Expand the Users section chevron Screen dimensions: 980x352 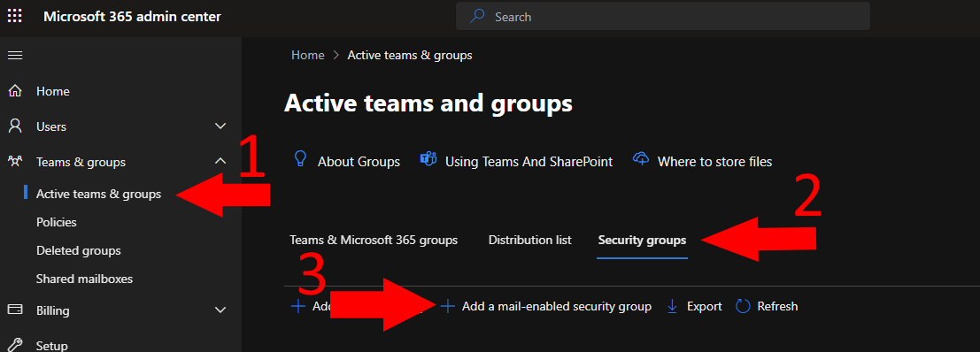(x=220, y=126)
